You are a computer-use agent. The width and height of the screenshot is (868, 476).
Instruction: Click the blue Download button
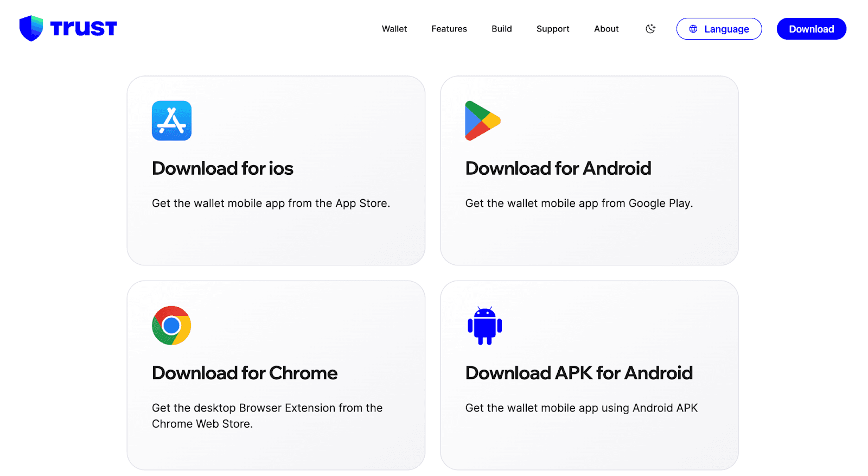tap(812, 29)
